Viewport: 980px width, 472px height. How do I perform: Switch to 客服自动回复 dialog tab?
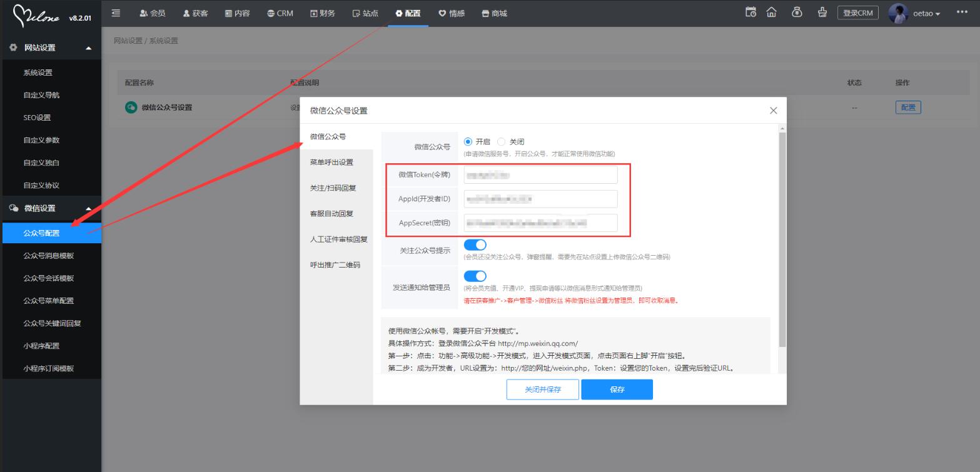pos(336,213)
